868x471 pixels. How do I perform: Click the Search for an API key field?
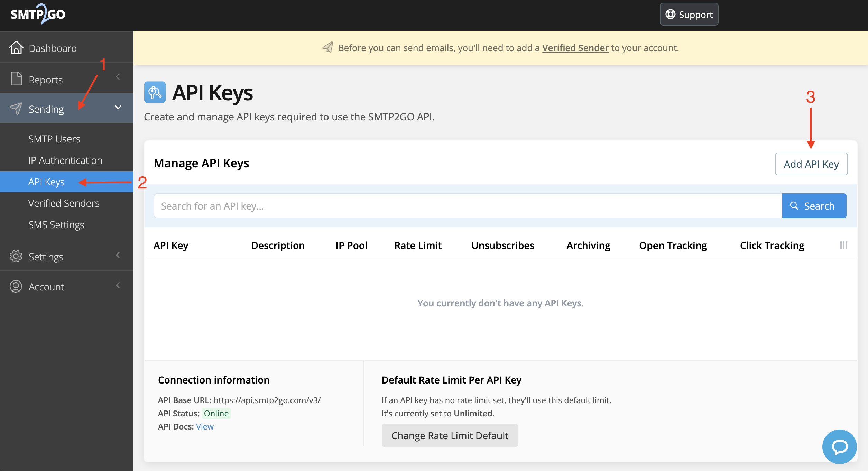(x=468, y=206)
